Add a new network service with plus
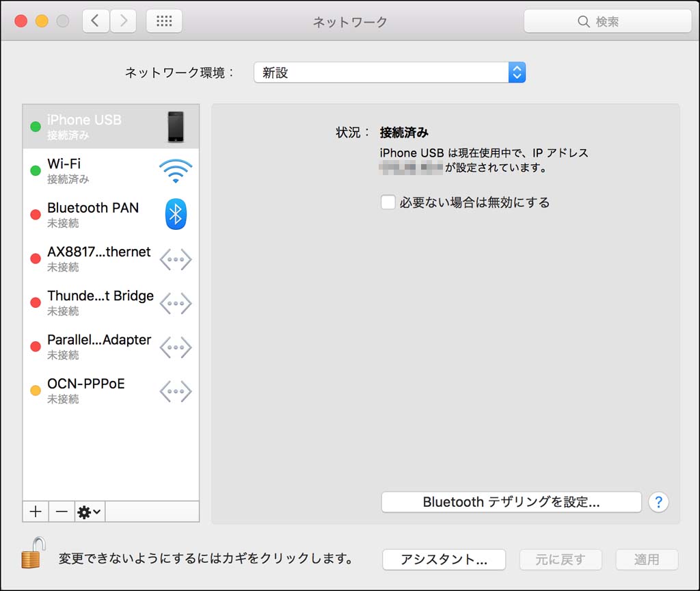 coord(36,512)
